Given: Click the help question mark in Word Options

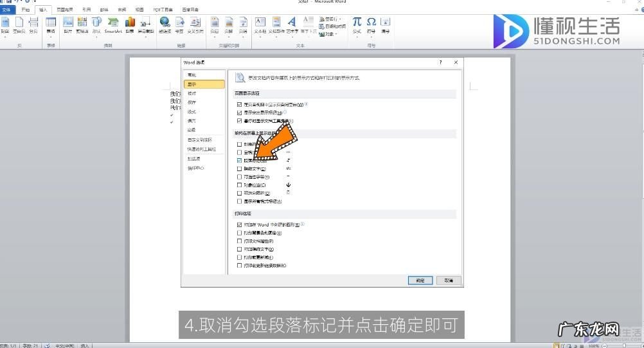Looking at the screenshot, I should click(441, 62).
